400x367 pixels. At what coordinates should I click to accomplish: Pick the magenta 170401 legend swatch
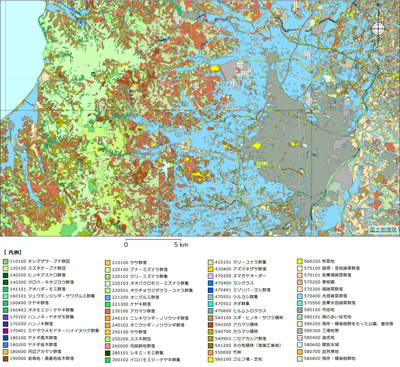tap(5, 331)
